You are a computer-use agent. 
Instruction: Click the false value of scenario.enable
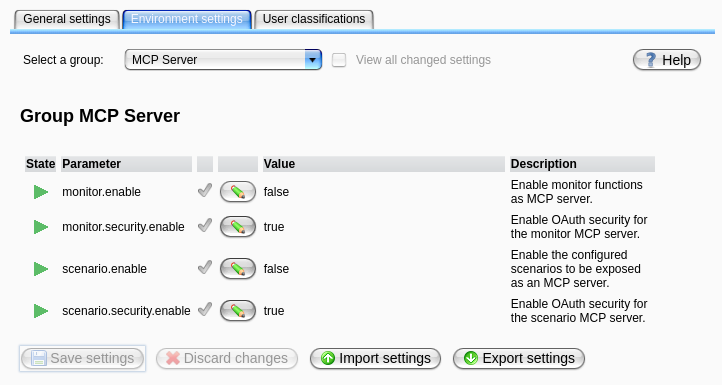pos(276,269)
